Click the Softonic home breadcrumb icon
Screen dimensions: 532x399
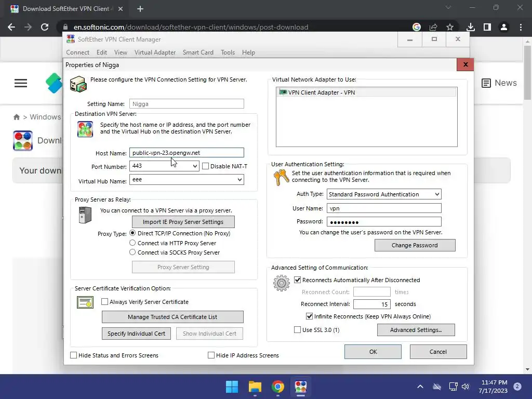coord(16,117)
